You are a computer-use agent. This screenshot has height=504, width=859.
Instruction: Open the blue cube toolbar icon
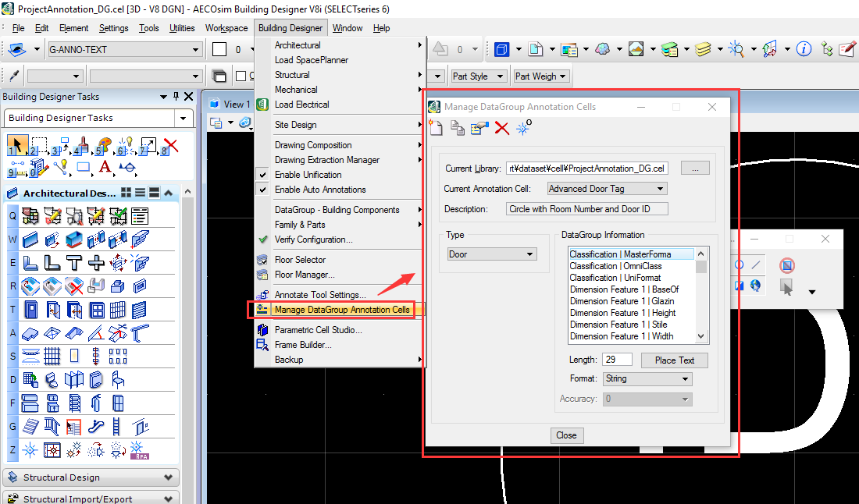(501, 49)
